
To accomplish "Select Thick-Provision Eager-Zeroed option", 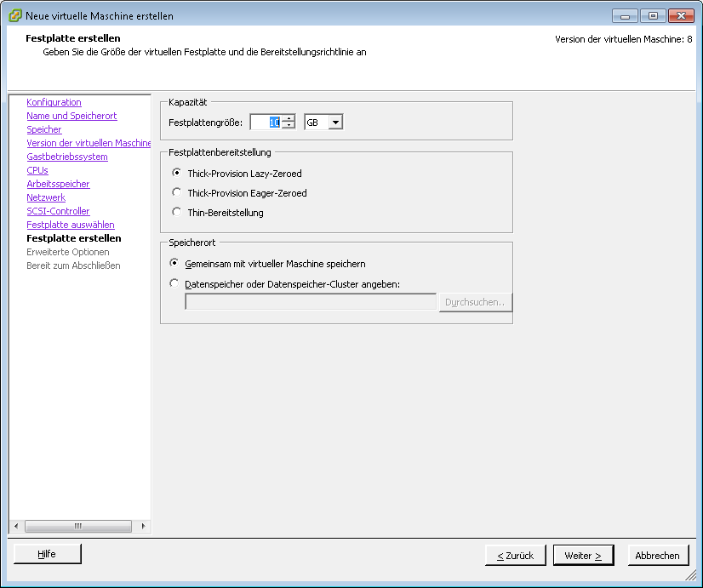I will (177, 192).
